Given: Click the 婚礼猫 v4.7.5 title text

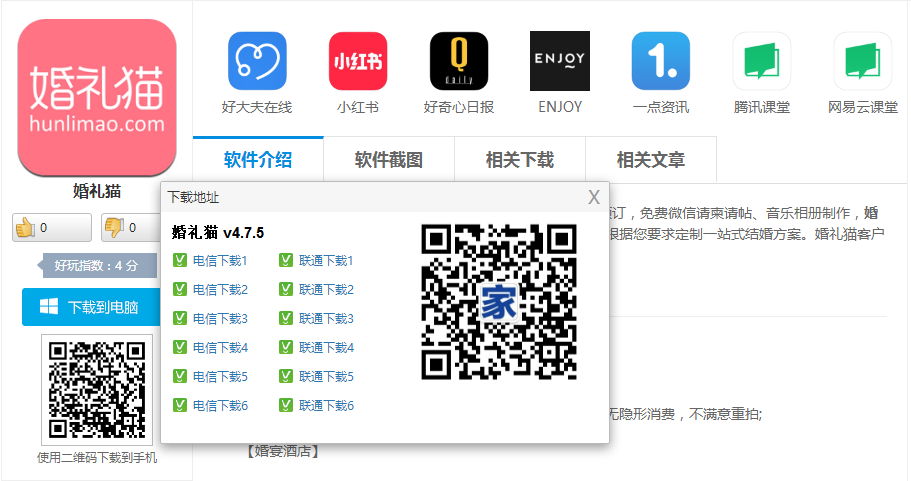Looking at the screenshot, I should point(218,233).
